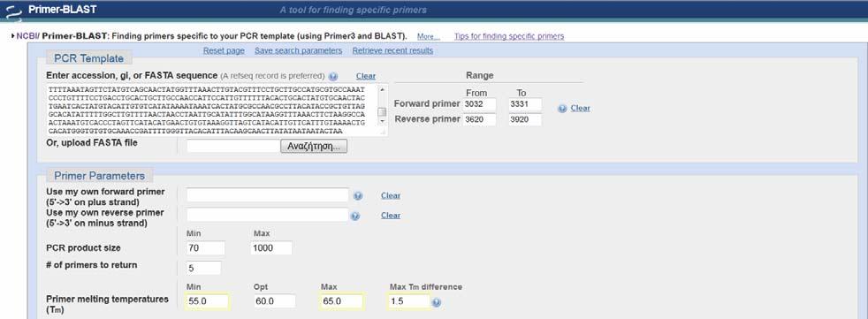
Task: Open Tips for finding specific primers
Action: [x=509, y=36]
